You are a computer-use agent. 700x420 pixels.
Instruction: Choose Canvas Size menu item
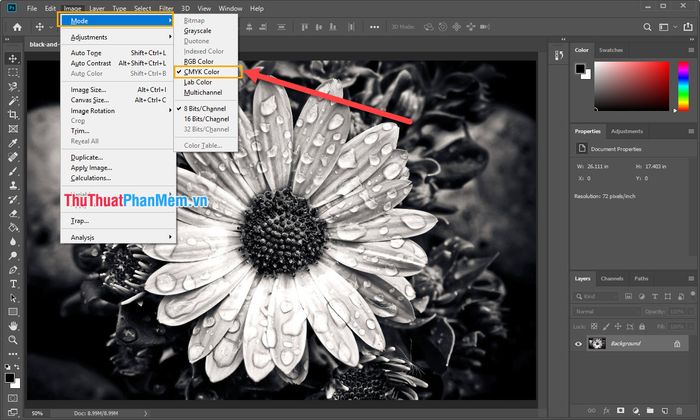[x=118, y=100]
